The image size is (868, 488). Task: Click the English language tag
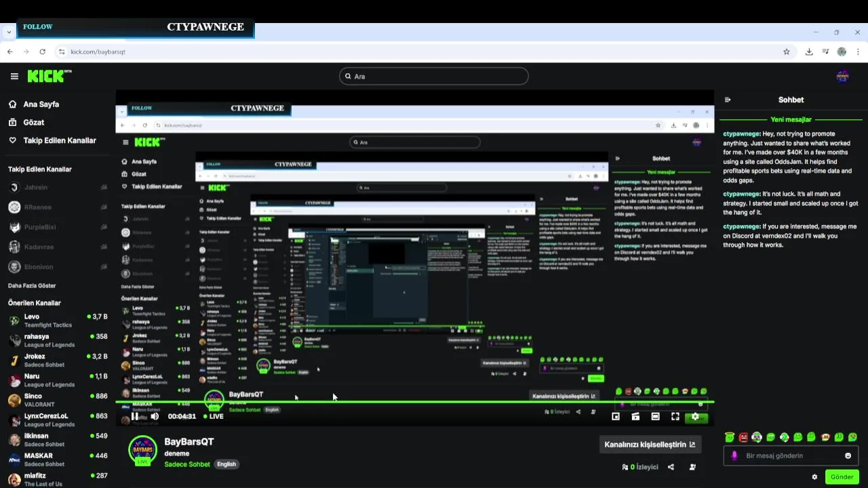(x=226, y=464)
